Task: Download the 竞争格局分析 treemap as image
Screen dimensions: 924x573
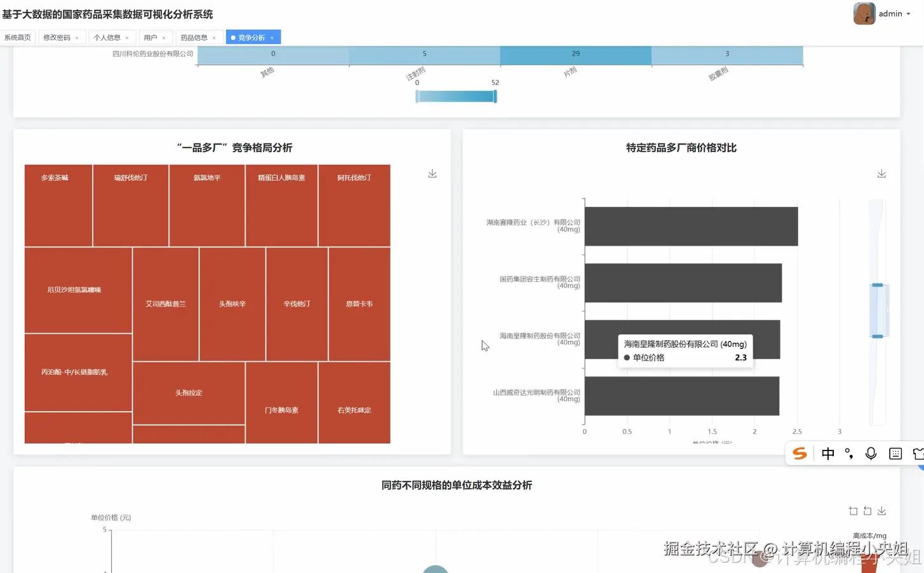Action: click(432, 173)
